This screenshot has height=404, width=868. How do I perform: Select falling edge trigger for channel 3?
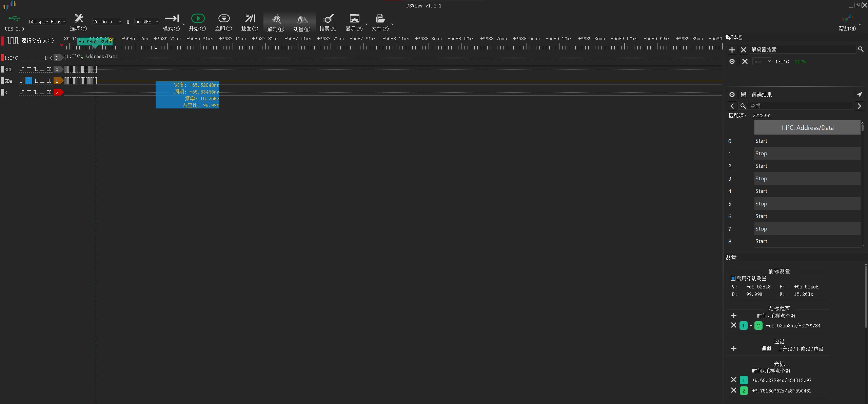(36, 92)
